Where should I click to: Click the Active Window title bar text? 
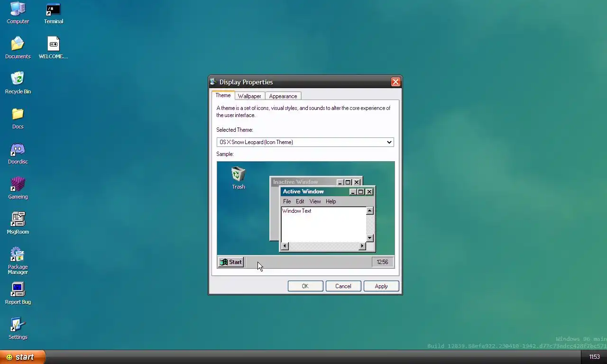click(x=303, y=191)
